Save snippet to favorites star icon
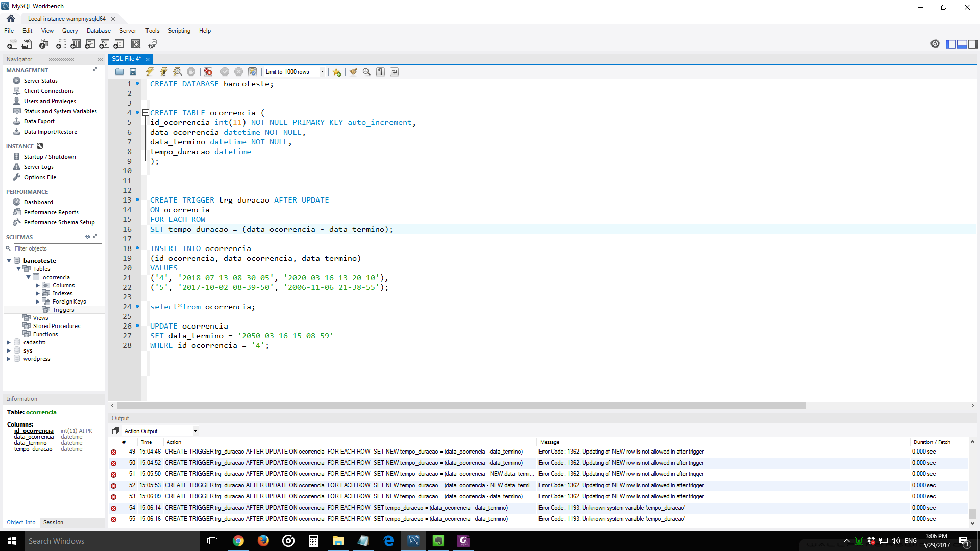Screen dimensions: 980x551 point(337,72)
